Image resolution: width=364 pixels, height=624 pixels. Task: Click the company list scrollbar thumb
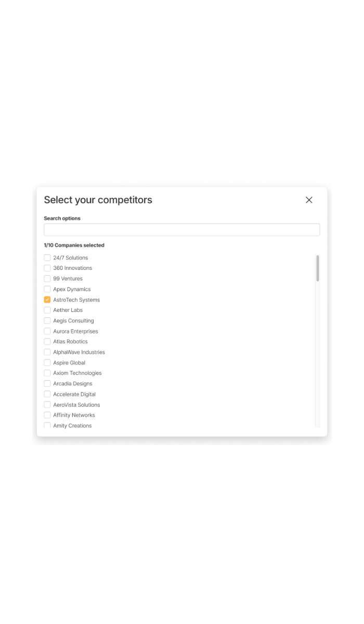pyautogui.click(x=318, y=268)
